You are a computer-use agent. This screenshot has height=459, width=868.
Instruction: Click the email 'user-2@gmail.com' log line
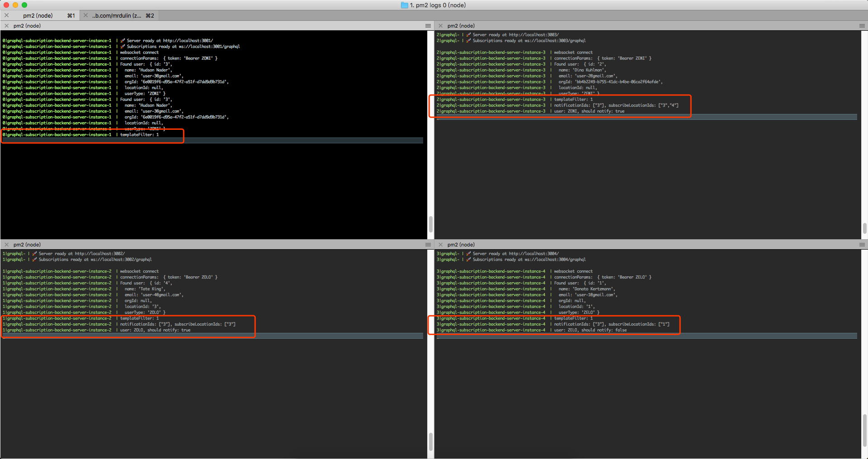pyautogui.click(x=588, y=76)
